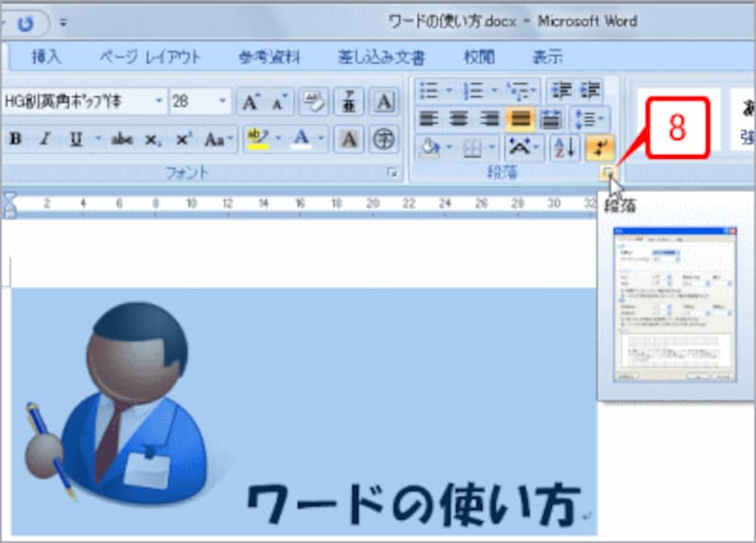Toggle Subscript formatting
Screen dimensions: 756x543
point(152,140)
